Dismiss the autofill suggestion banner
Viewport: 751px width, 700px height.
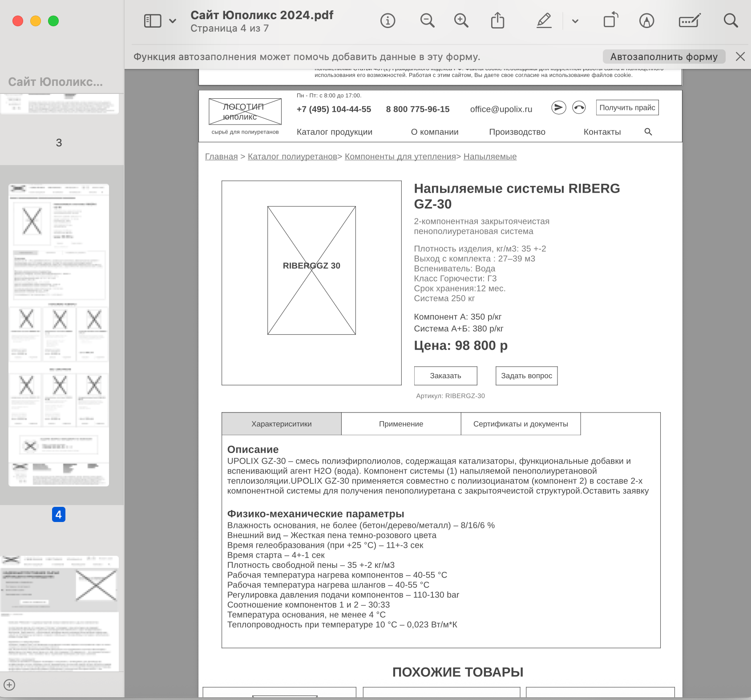(740, 57)
